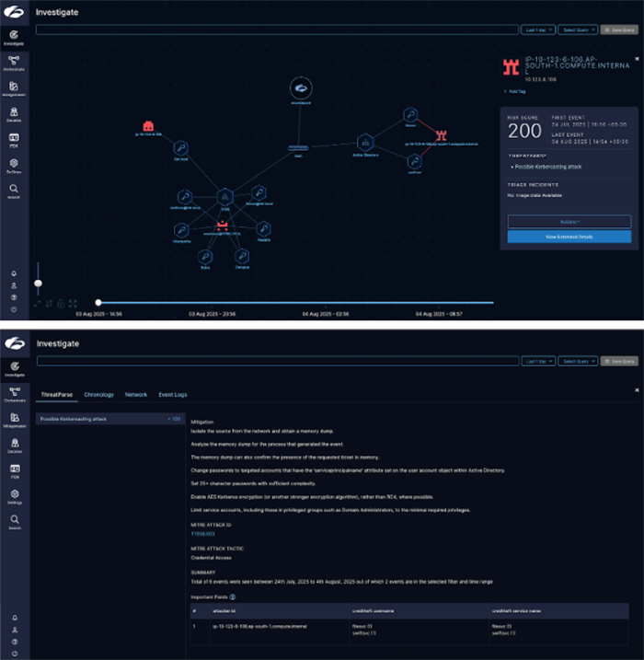Toggle the lock icon below the graph
Image resolution: width=644 pixels, height=660 pixels.
point(61,303)
